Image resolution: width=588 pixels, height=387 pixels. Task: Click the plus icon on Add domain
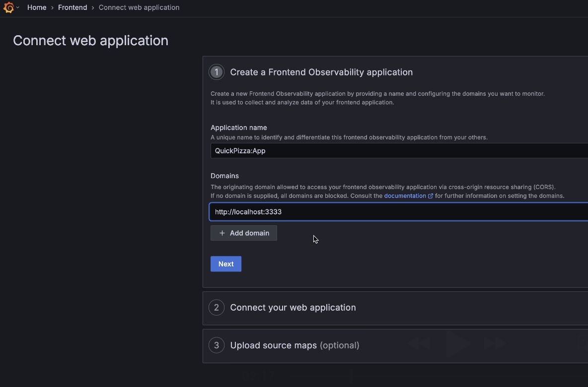tap(222, 233)
